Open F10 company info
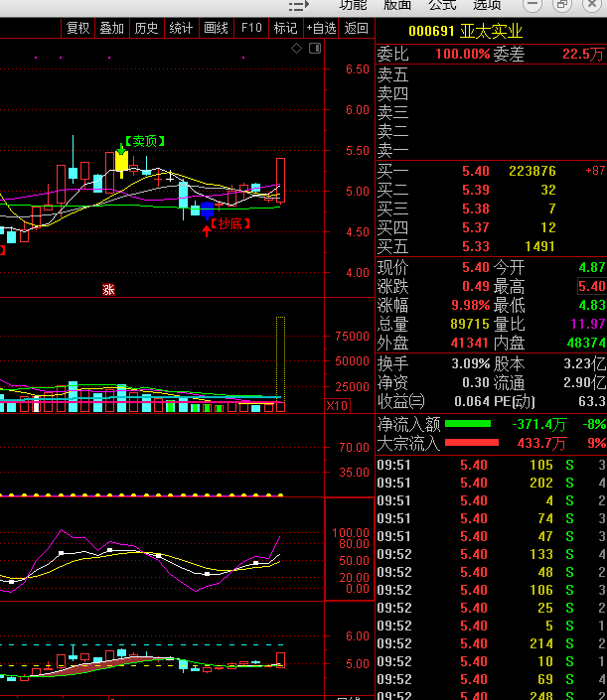This screenshot has width=607, height=700. point(251,28)
